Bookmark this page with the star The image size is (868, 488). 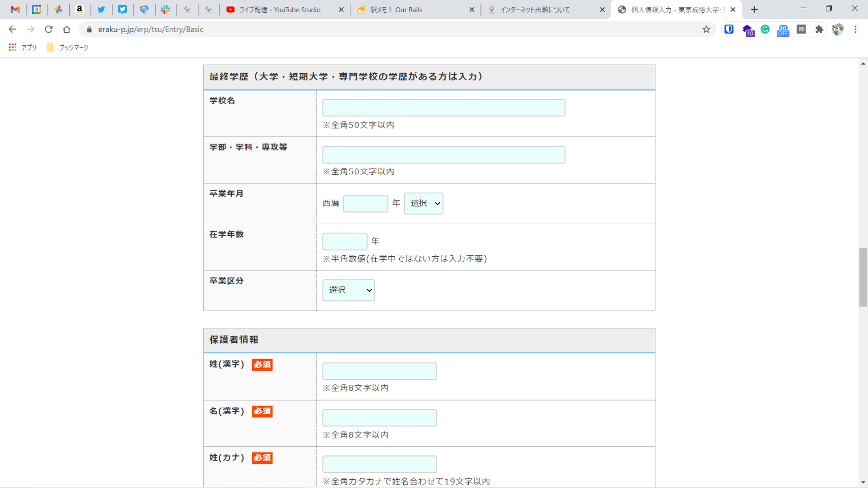click(706, 29)
